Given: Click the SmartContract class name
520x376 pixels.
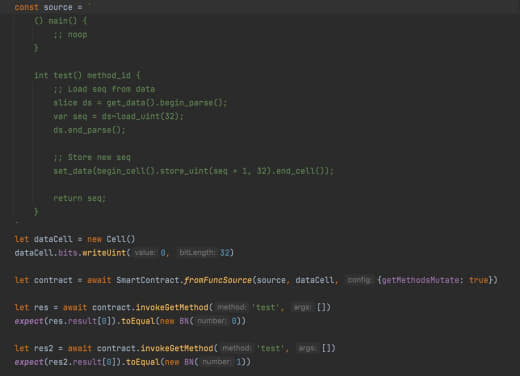Looking at the screenshot, I should (x=148, y=280).
